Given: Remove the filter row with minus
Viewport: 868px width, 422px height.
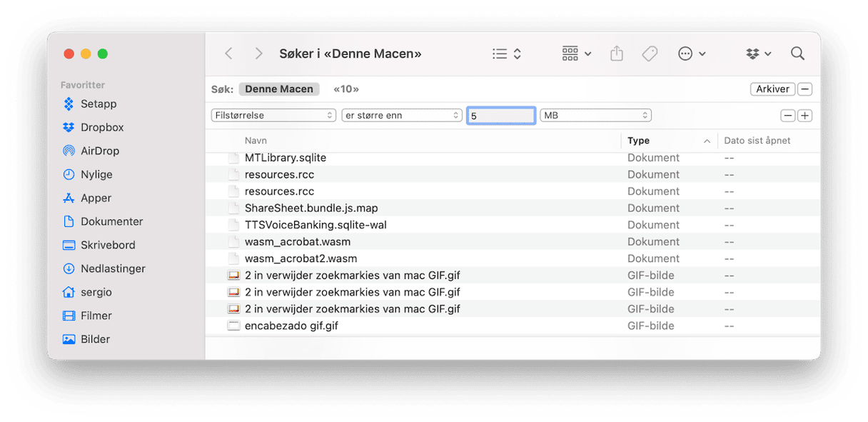Looking at the screenshot, I should point(788,116).
